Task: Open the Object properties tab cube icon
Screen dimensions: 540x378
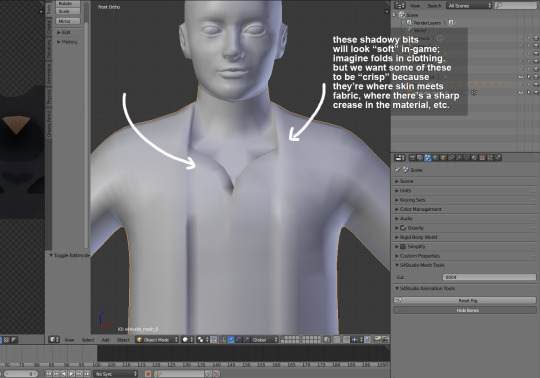Action: coord(443,158)
